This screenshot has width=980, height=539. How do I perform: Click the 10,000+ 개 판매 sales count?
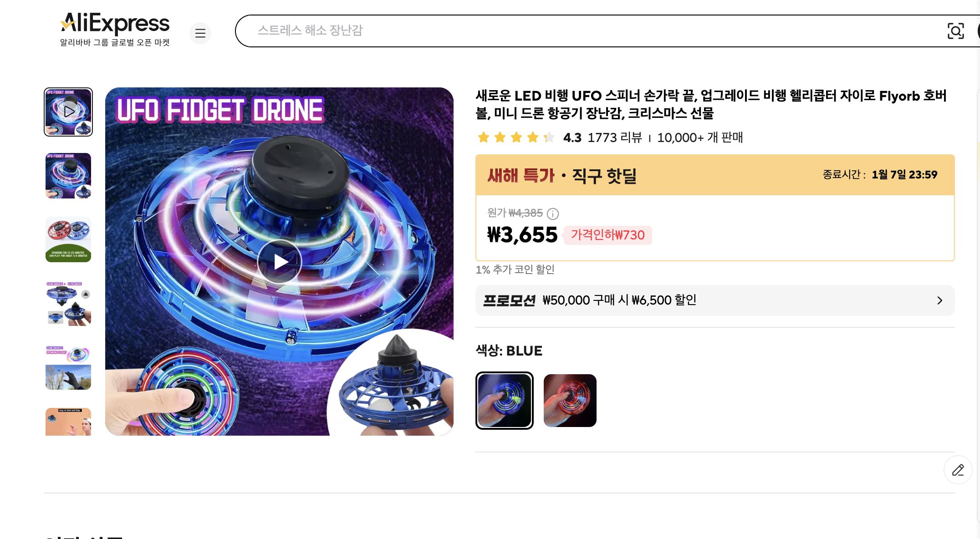click(699, 138)
